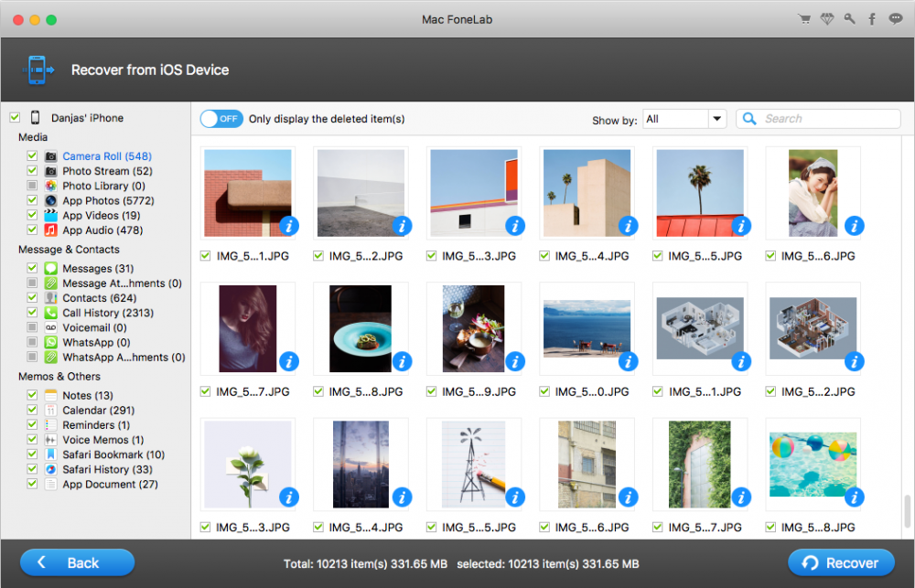Open the feedback chat bubble icon

click(896, 19)
